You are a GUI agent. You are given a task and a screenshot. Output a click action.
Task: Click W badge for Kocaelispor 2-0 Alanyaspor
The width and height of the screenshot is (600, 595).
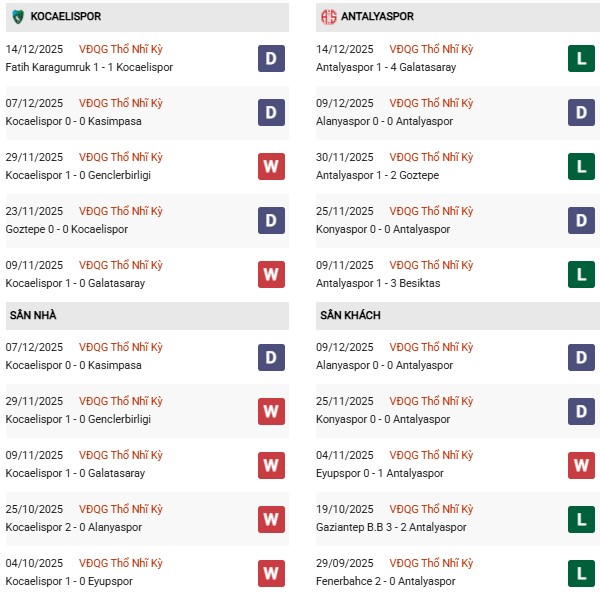pyautogui.click(x=272, y=518)
